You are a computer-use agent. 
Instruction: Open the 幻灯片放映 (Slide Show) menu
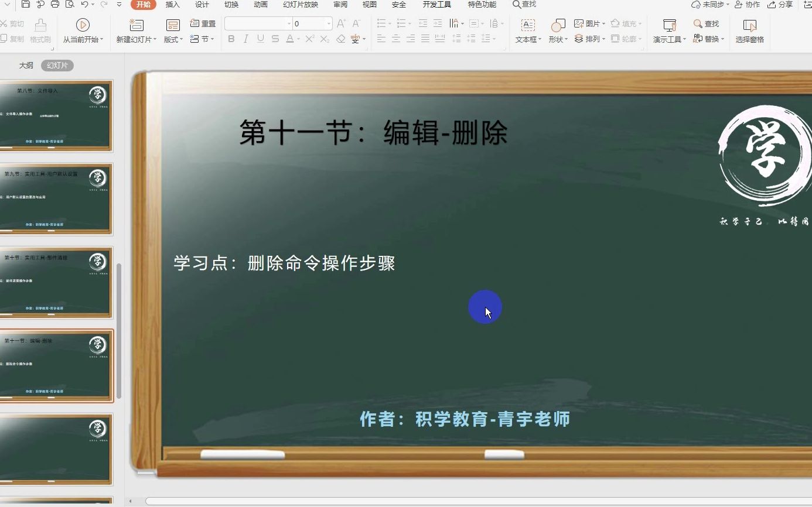point(301,5)
